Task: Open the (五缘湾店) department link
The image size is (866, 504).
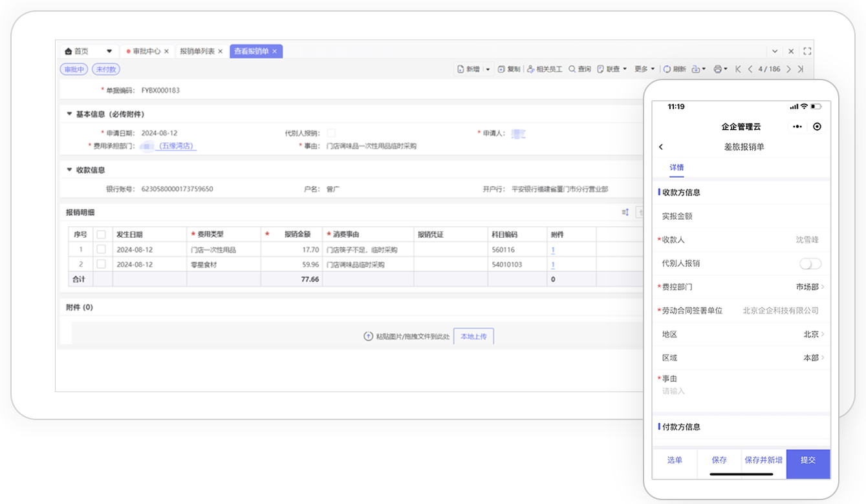Action: click(177, 147)
